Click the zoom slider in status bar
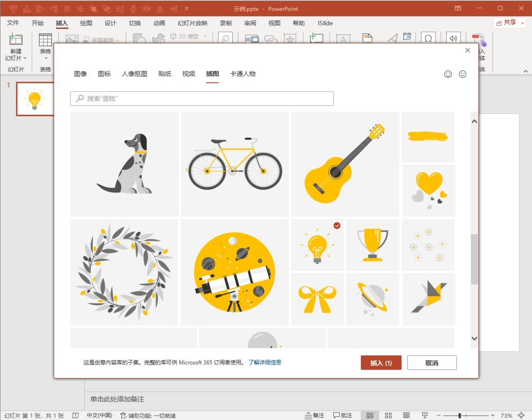This screenshot has width=532, height=420. pyautogui.click(x=460, y=415)
